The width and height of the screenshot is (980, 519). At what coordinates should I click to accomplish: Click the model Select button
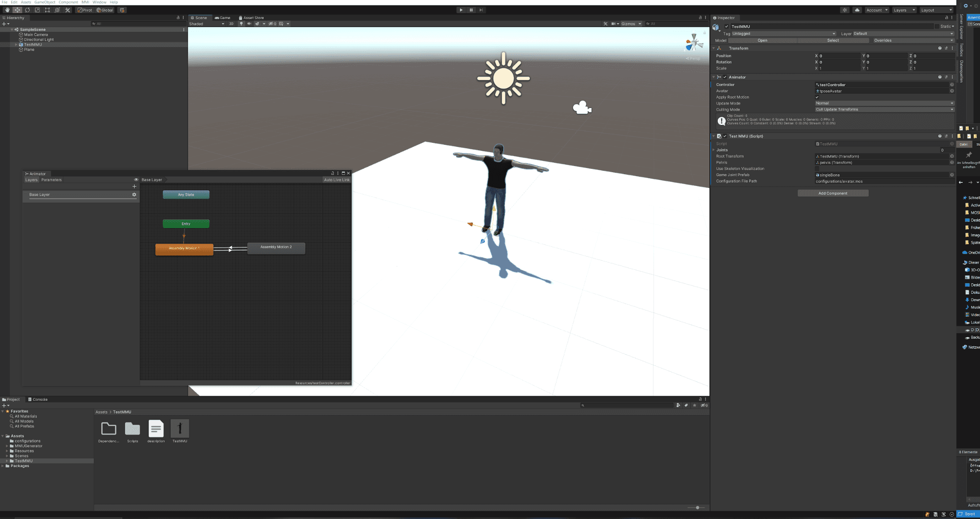833,40
